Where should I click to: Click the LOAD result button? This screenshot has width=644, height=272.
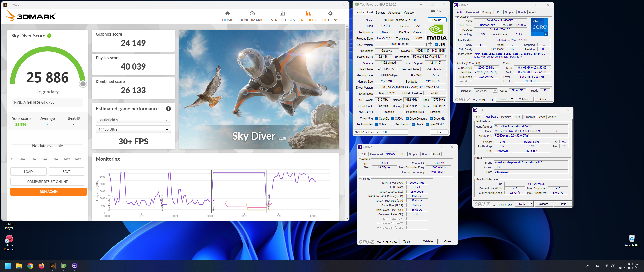[28, 172]
